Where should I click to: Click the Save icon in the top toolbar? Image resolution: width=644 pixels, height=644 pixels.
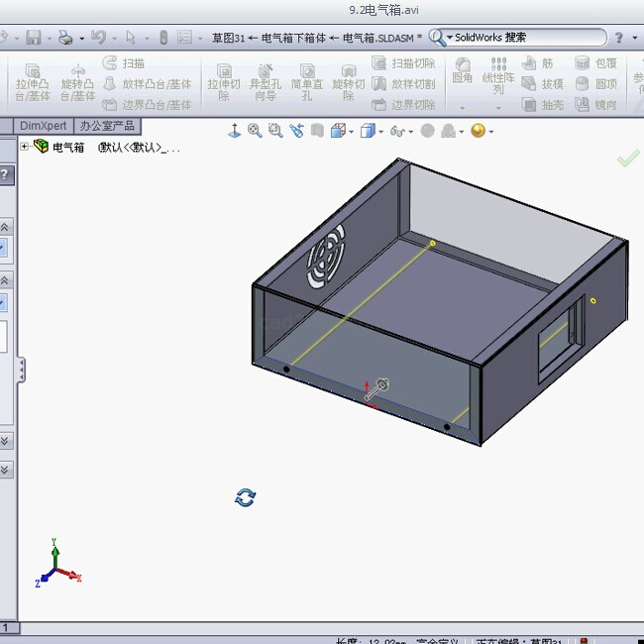coord(34,38)
